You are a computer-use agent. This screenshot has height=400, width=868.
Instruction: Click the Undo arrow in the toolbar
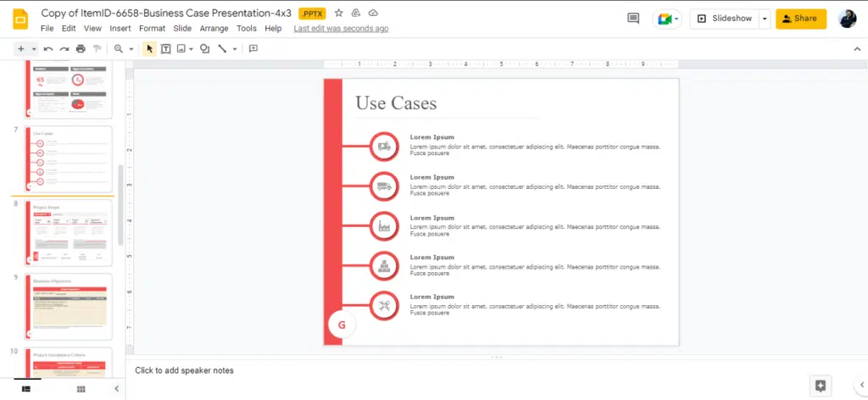pyautogui.click(x=48, y=49)
